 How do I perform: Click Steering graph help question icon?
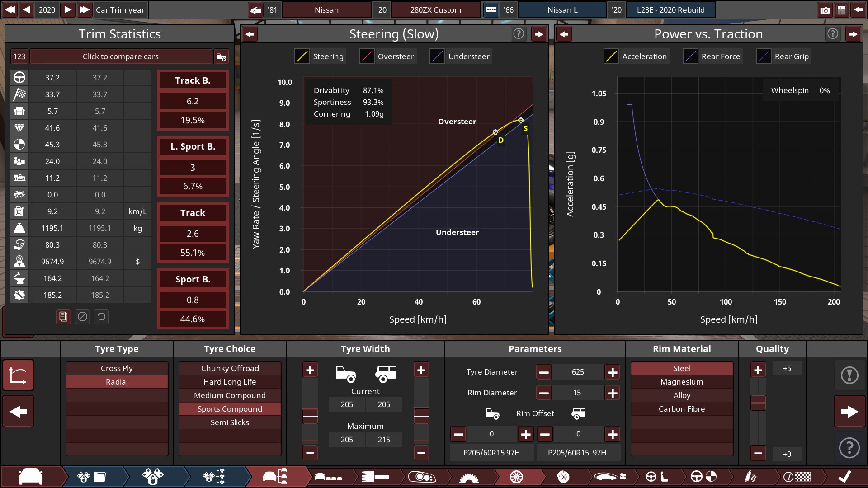[x=518, y=34]
